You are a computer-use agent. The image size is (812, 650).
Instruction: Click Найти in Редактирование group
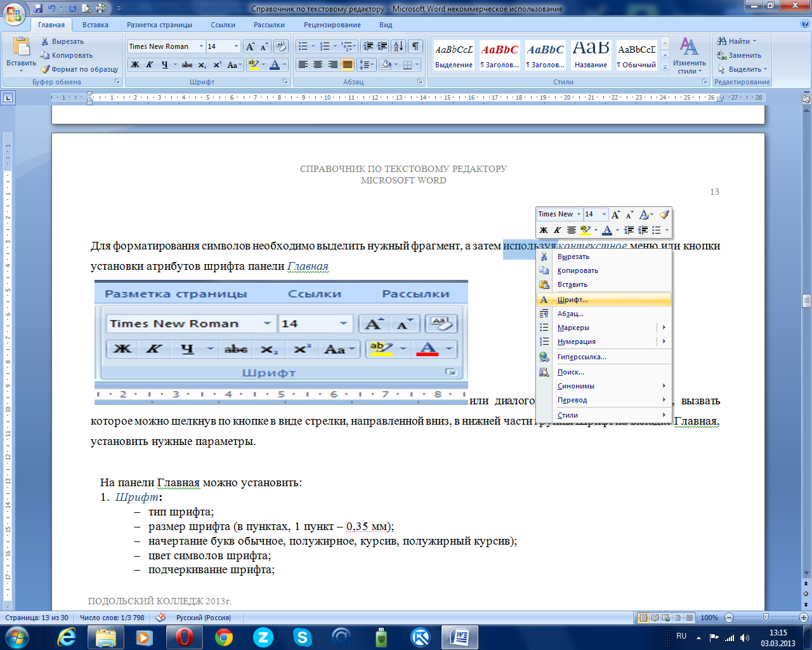(x=737, y=41)
